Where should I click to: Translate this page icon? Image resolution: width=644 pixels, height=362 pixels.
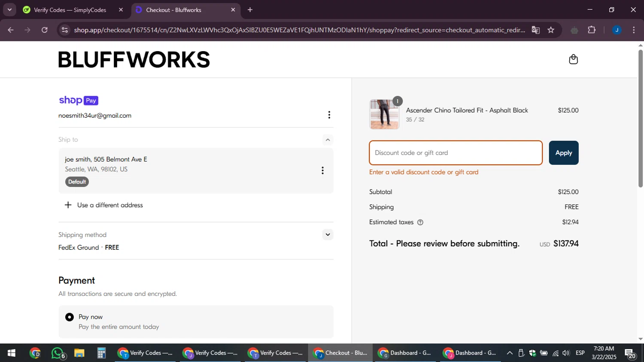click(x=535, y=30)
